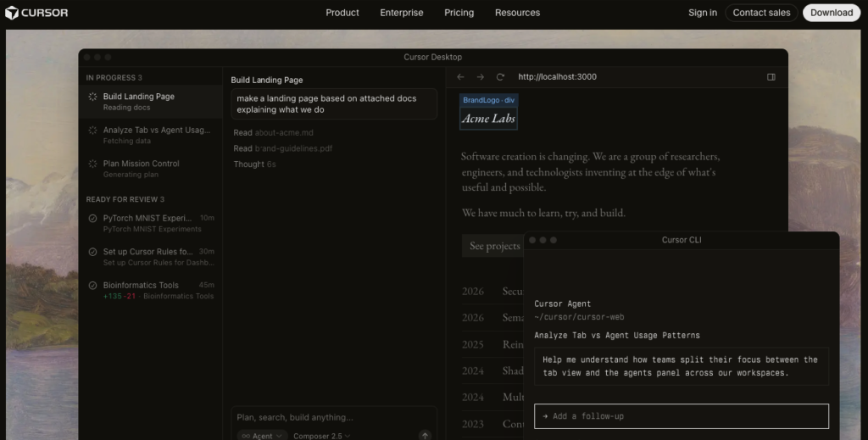Click the Add a follow-up input field
This screenshot has width=868, height=440.
tap(682, 416)
